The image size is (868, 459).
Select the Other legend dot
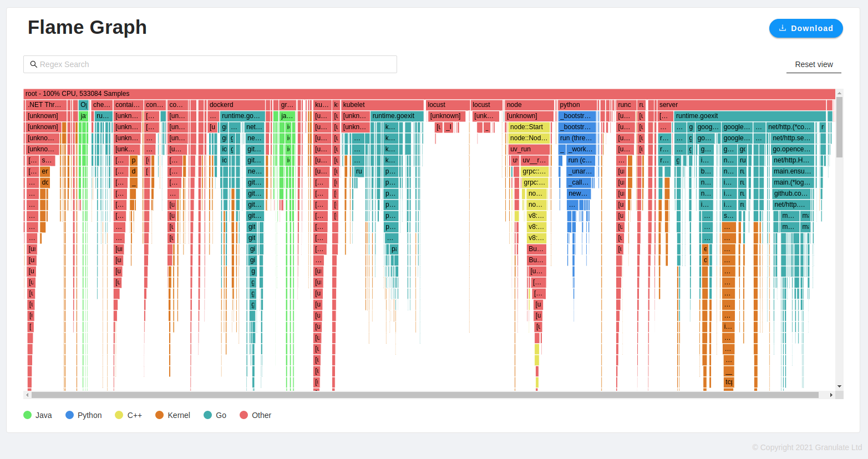(x=245, y=415)
